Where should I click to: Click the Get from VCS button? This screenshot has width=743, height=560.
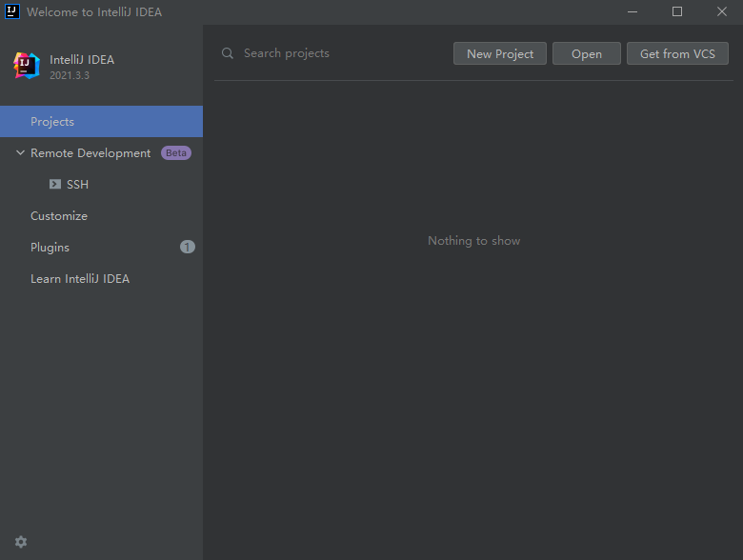coord(677,53)
